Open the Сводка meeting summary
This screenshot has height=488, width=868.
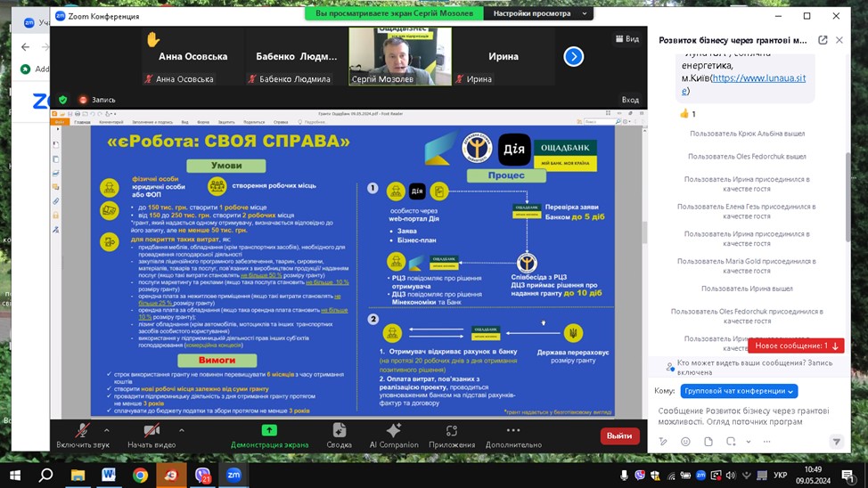(339, 435)
